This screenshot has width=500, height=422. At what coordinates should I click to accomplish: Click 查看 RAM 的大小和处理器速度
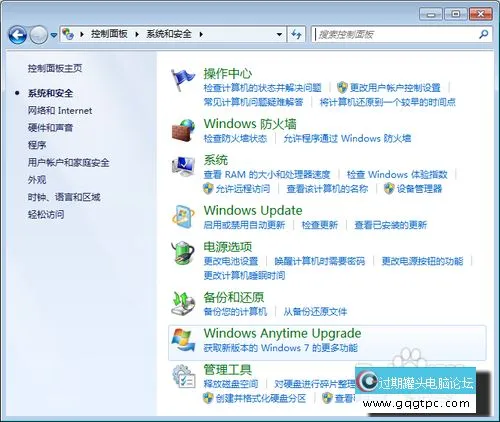[267, 174]
